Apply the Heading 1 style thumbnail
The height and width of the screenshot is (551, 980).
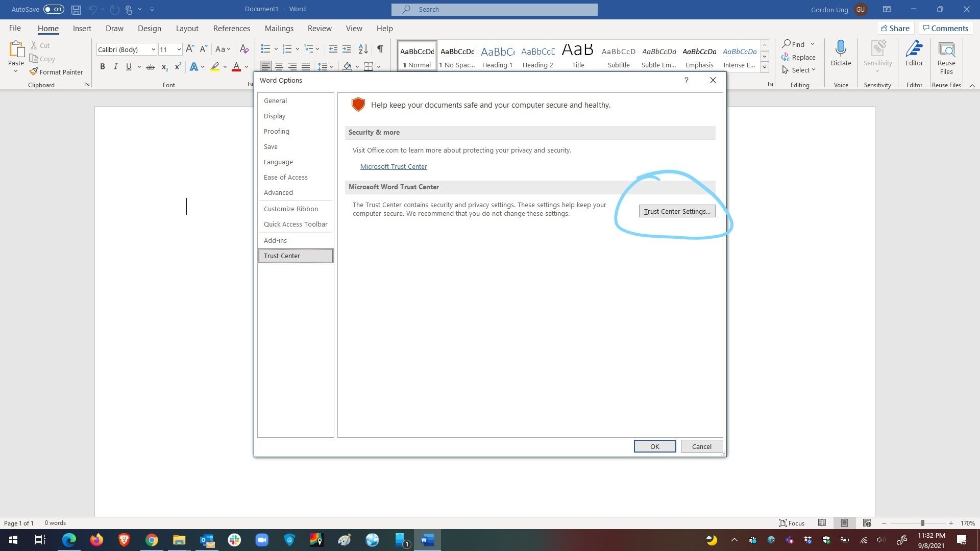[498, 56]
